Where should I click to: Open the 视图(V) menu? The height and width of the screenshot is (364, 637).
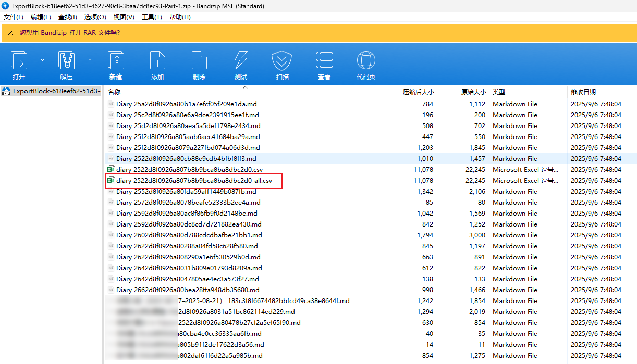tap(124, 17)
